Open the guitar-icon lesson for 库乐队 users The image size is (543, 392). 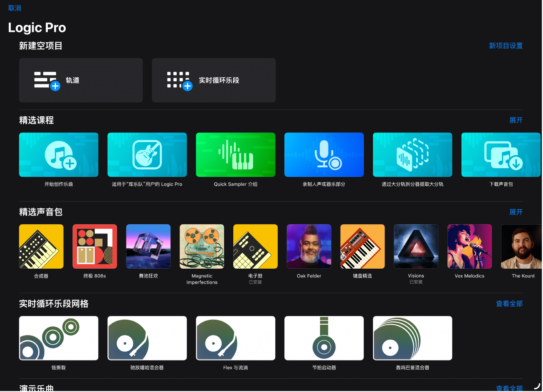pos(147,155)
